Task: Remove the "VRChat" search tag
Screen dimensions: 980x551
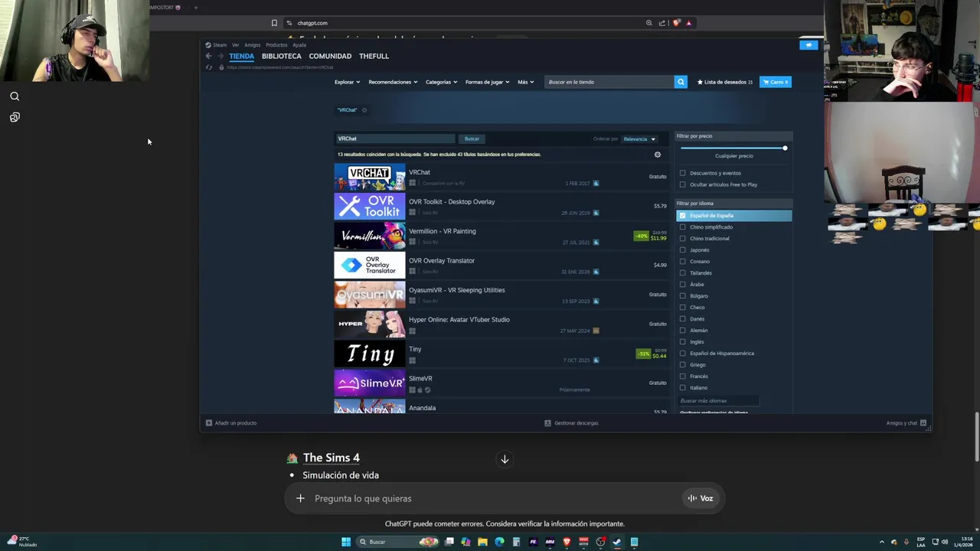Action: (364, 110)
